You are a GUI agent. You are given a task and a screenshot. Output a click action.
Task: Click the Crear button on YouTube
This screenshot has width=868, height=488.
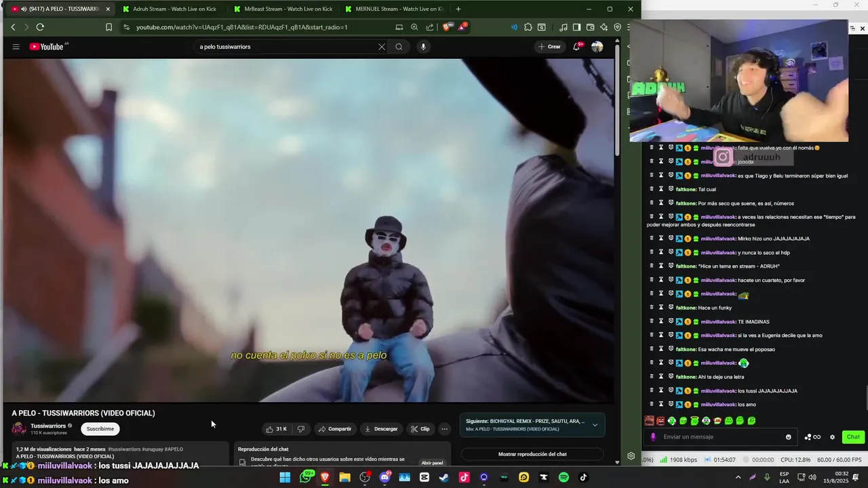pyautogui.click(x=549, y=47)
